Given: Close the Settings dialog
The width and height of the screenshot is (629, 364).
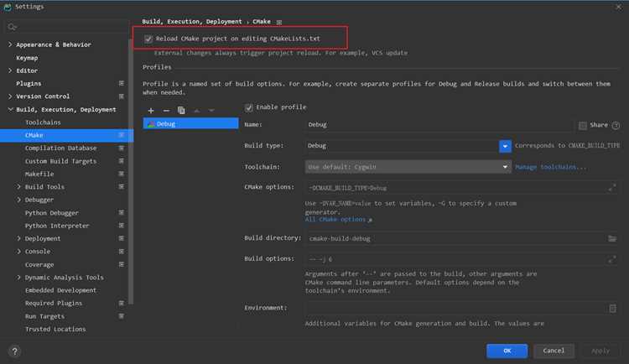Looking at the screenshot, I should click(618, 7).
